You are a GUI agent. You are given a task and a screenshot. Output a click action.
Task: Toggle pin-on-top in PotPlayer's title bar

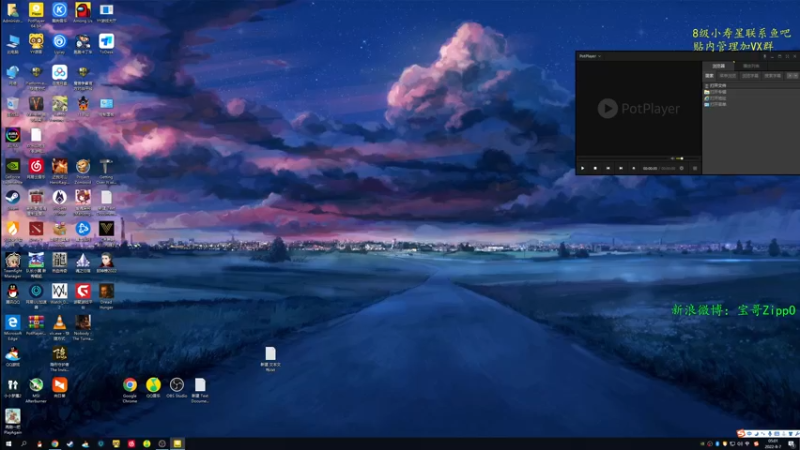pos(764,56)
